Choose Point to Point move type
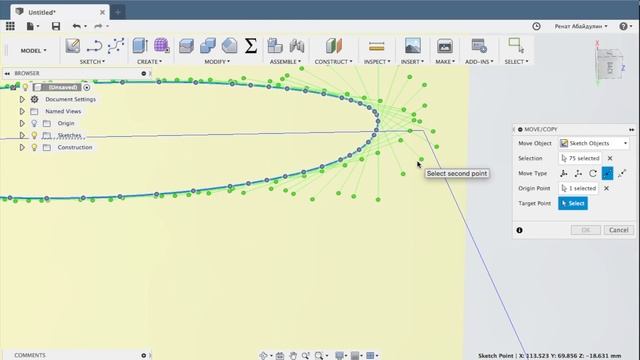640x360 pixels. pos(607,173)
